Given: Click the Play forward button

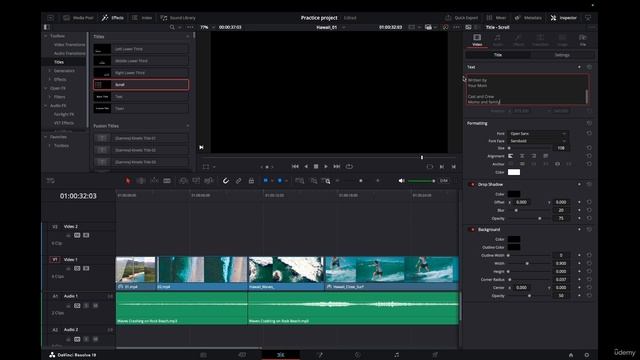Looking at the screenshot, I should pyautogui.click(x=326, y=167).
